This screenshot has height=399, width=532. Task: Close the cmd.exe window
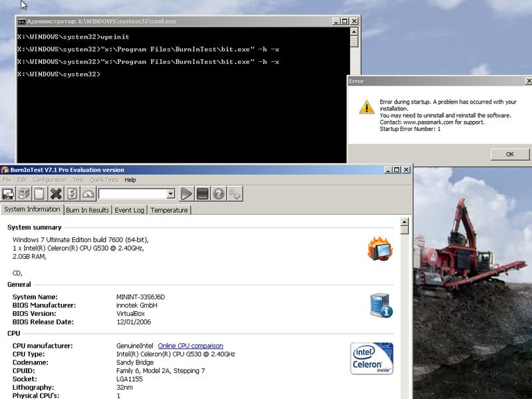(354, 21)
